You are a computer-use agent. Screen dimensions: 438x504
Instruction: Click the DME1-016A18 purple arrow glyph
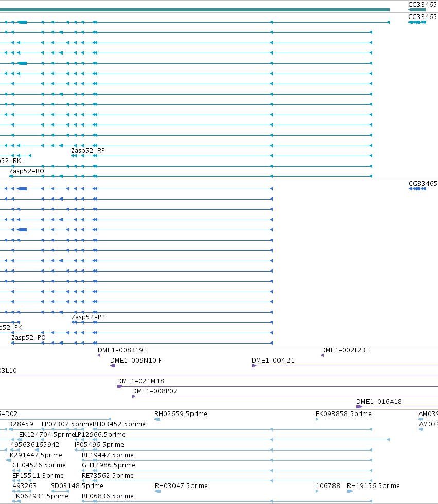[359, 407]
